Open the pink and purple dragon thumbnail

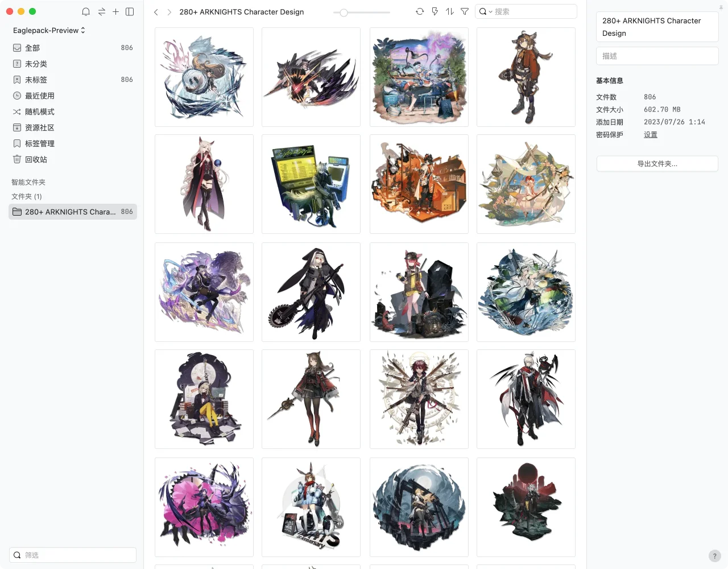(204, 508)
